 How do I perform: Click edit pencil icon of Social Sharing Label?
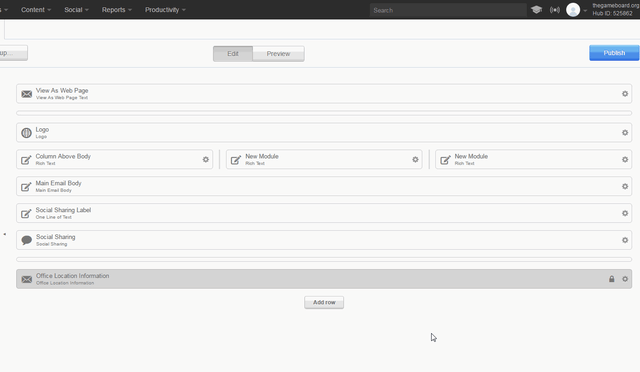26,214
